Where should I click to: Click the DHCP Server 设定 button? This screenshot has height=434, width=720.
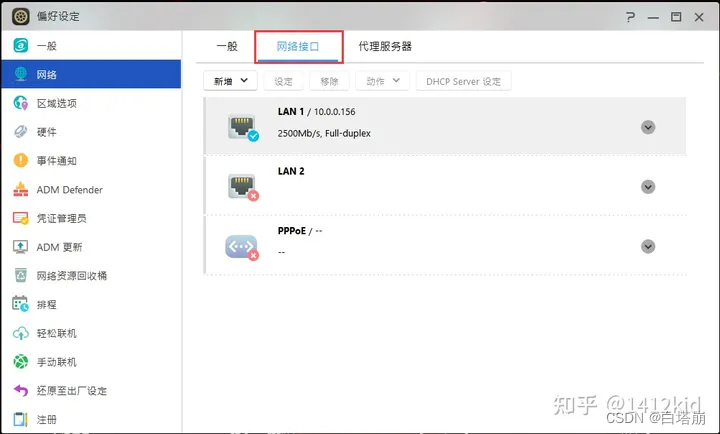pos(463,81)
